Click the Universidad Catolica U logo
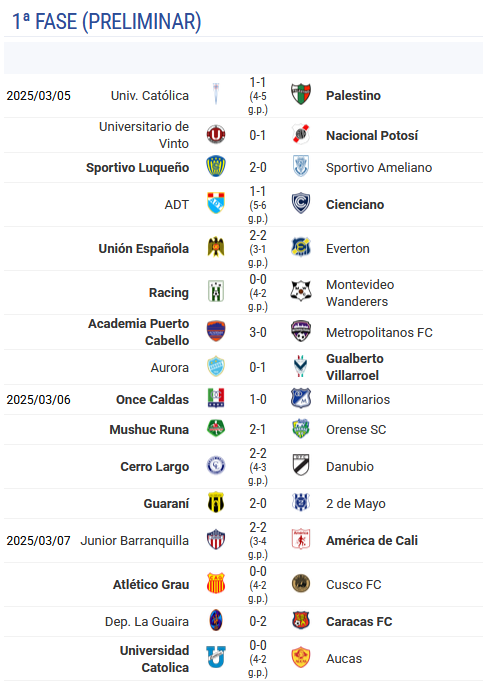The width and height of the screenshot is (483, 682). [x=216, y=657]
